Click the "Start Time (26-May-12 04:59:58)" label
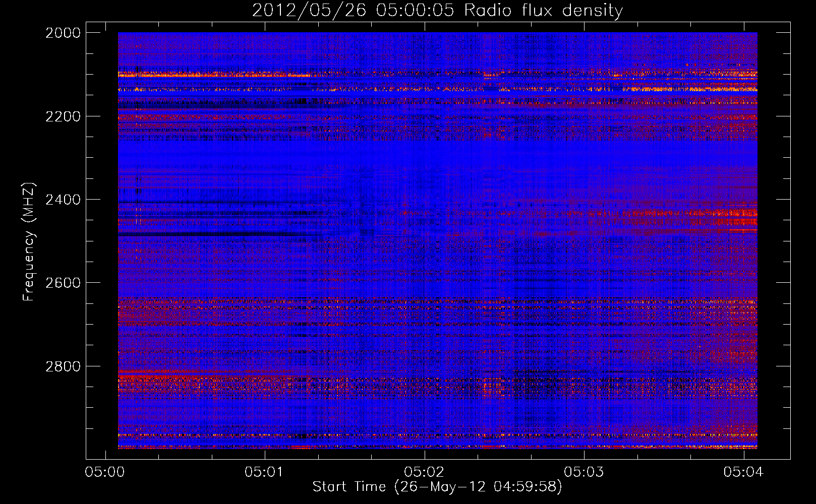816x504 pixels. pyautogui.click(x=437, y=487)
